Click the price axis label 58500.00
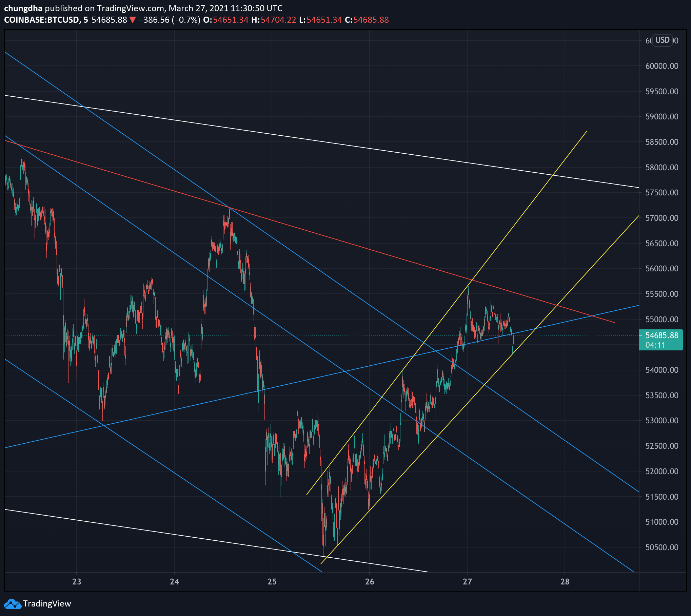Image resolution: width=691 pixels, height=616 pixels. (x=662, y=142)
